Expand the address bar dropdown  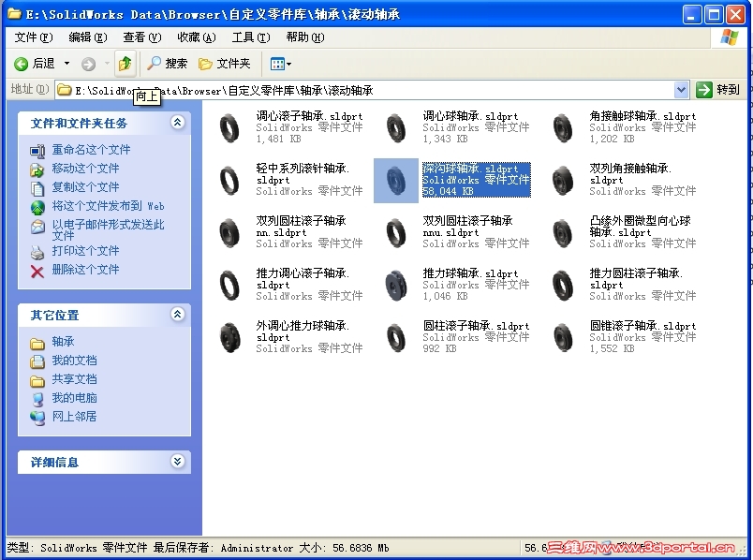(x=681, y=90)
